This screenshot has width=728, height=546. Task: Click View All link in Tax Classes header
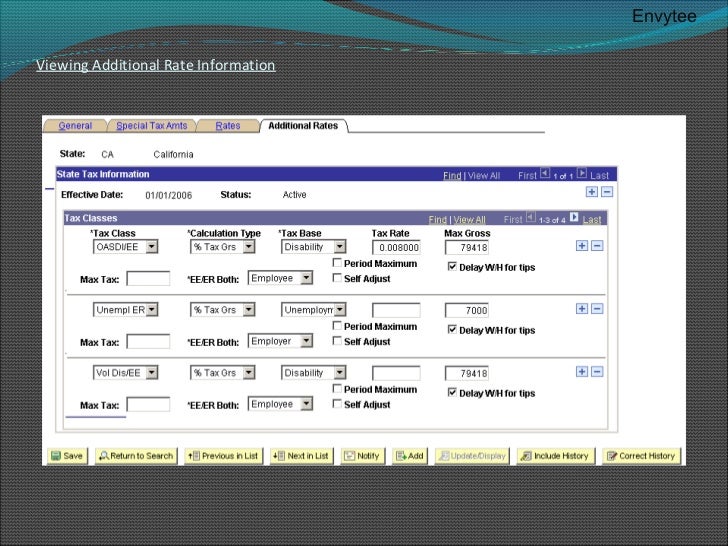(469, 220)
